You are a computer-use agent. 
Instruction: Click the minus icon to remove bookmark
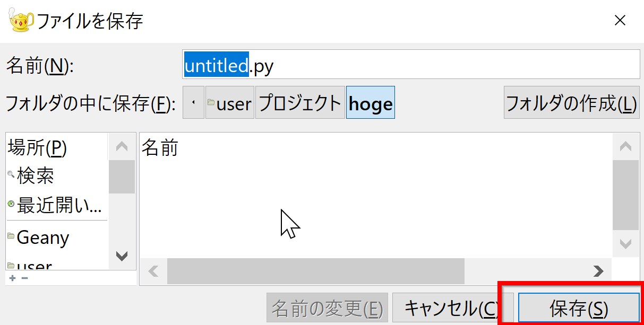[24, 278]
